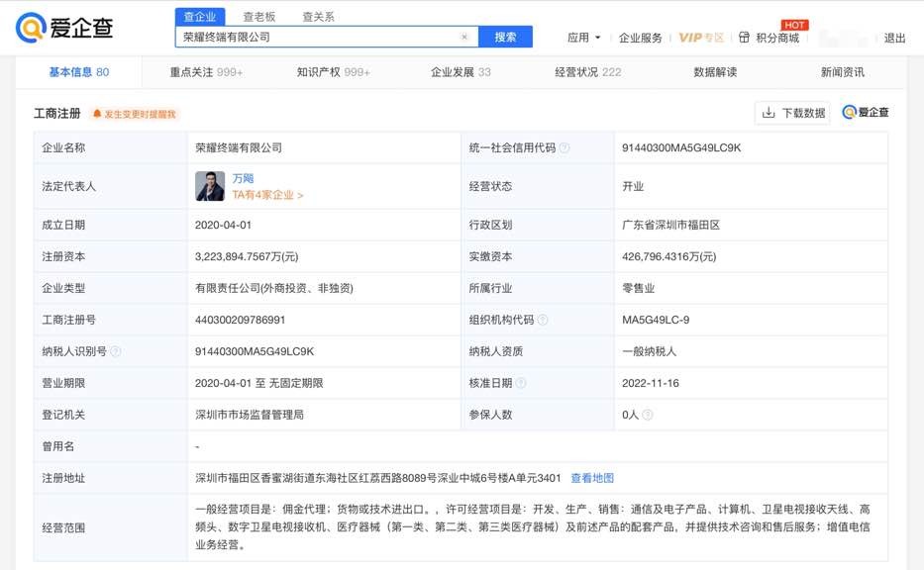The image size is (924, 570).
Task: Select the 经营状况 222 tab
Action: pyautogui.click(x=588, y=72)
